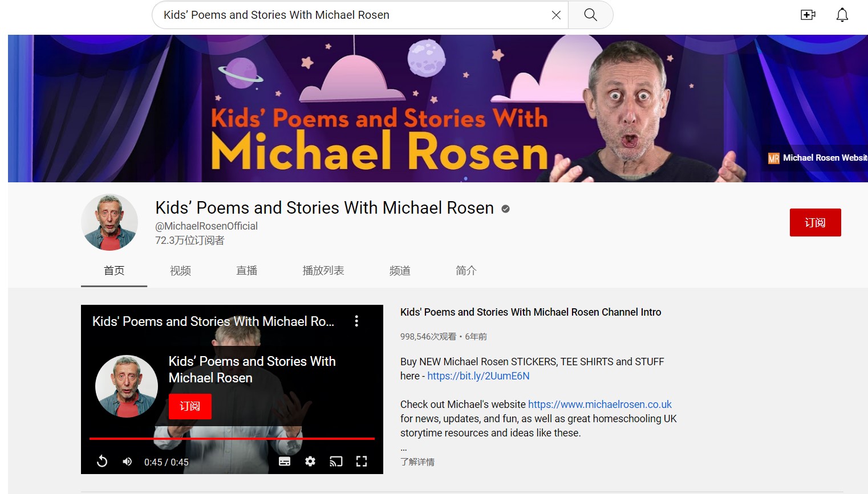868x494 pixels.
Task: Open the bit.ly/2UumE6N link
Action: [478, 376]
